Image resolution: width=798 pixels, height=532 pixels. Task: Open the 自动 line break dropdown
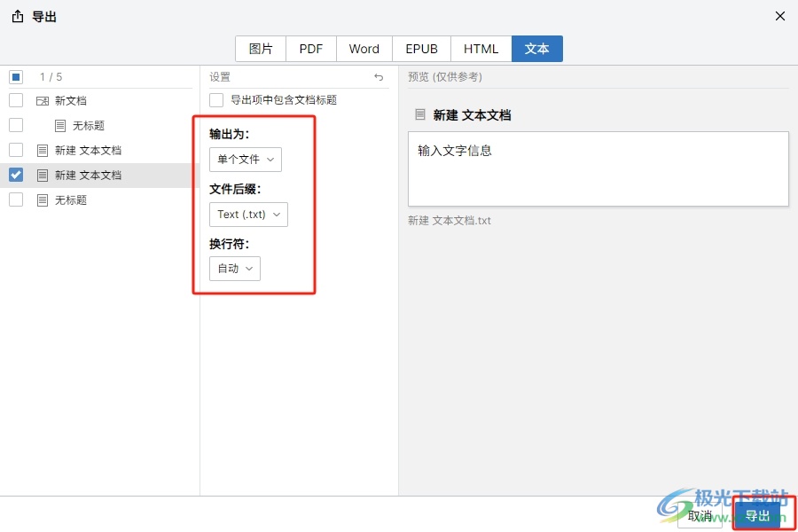coord(235,269)
